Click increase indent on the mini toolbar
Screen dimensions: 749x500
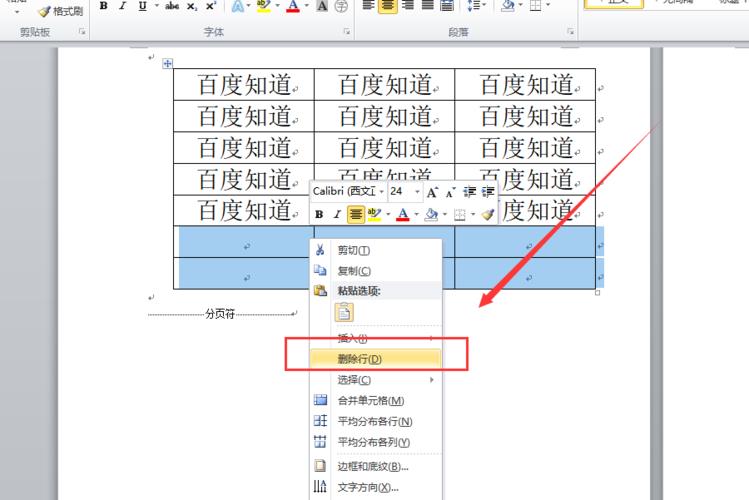pyautogui.click(x=488, y=191)
